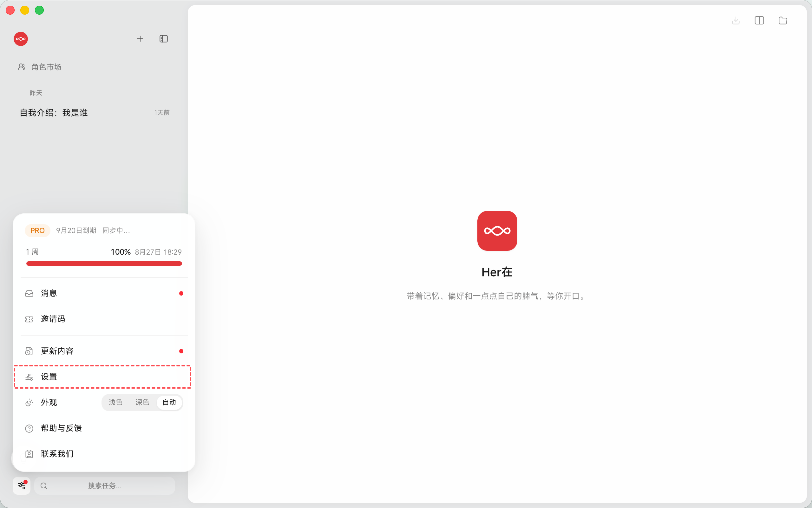The image size is (812, 508).
Task: Click the settings sliders button at bottom left
Action: [22, 485]
